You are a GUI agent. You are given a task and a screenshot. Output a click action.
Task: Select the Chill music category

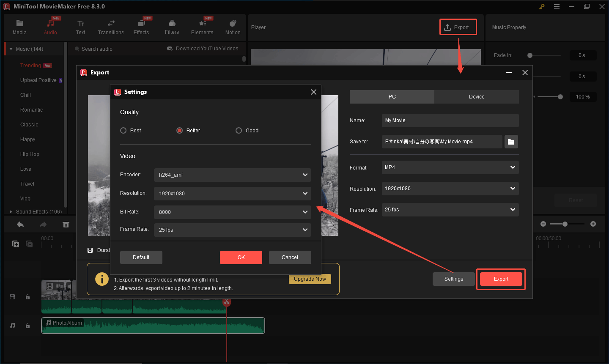(x=25, y=95)
